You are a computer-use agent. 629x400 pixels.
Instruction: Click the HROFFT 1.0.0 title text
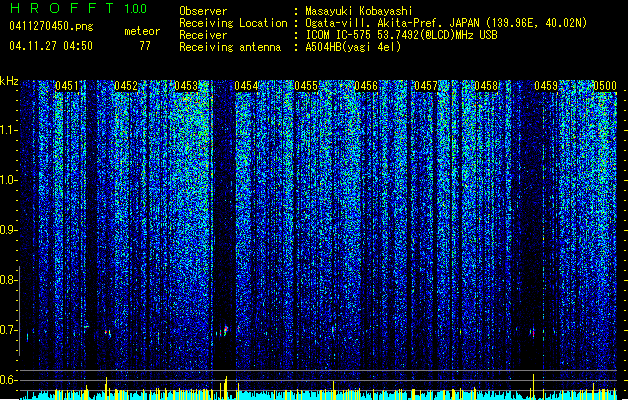pyautogui.click(x=78, y=8)
